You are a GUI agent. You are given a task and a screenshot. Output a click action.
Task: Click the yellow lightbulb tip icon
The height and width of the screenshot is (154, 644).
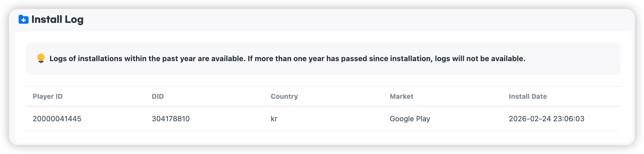coord(41,58)
